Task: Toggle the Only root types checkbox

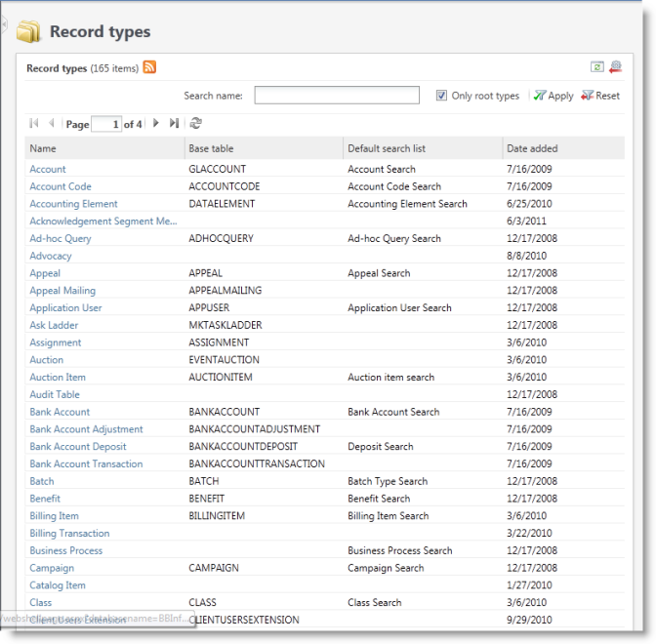Action: point(442,96)
